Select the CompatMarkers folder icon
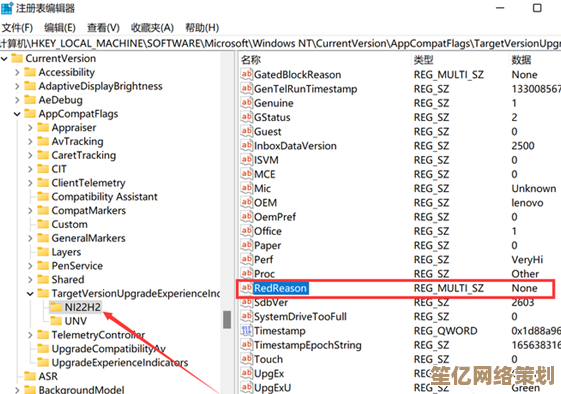 (43, 210)
